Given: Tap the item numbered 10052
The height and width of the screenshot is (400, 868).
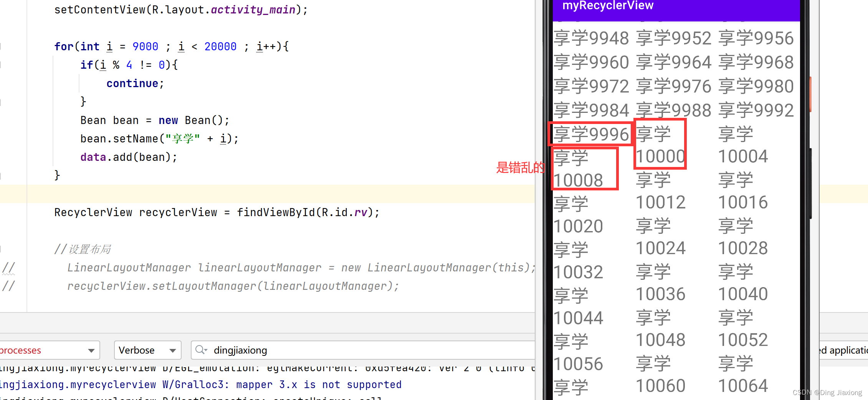Looking at the screenshot, I should 743,329.
